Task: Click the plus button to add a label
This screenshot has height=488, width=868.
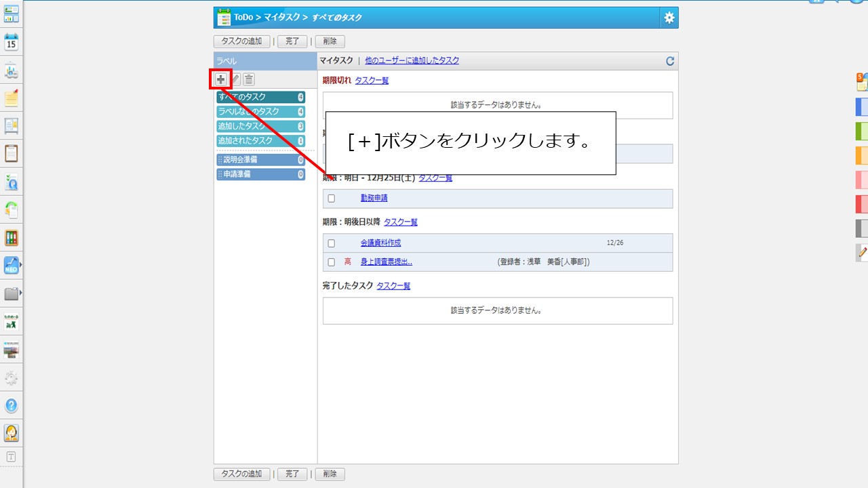Action: (221, 79)
